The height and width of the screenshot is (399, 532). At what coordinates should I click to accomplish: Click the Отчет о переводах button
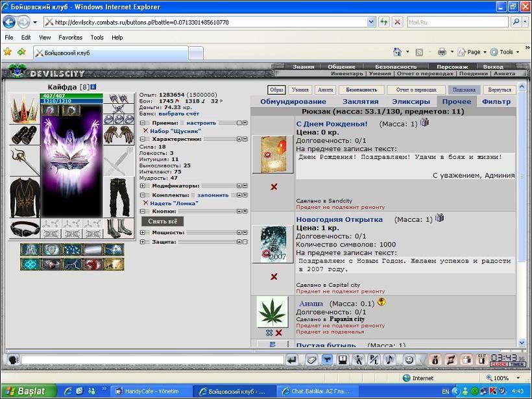coord(416,90)
